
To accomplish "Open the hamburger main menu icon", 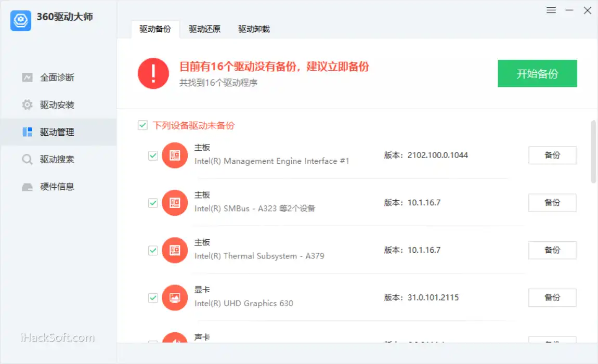I will point(551,10).
